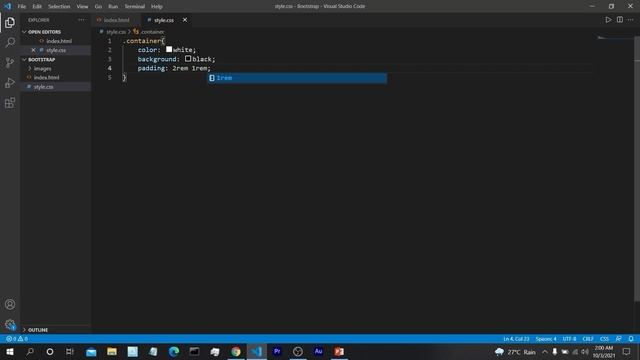
Task: Open the Terminal menu
Action: 134,6
